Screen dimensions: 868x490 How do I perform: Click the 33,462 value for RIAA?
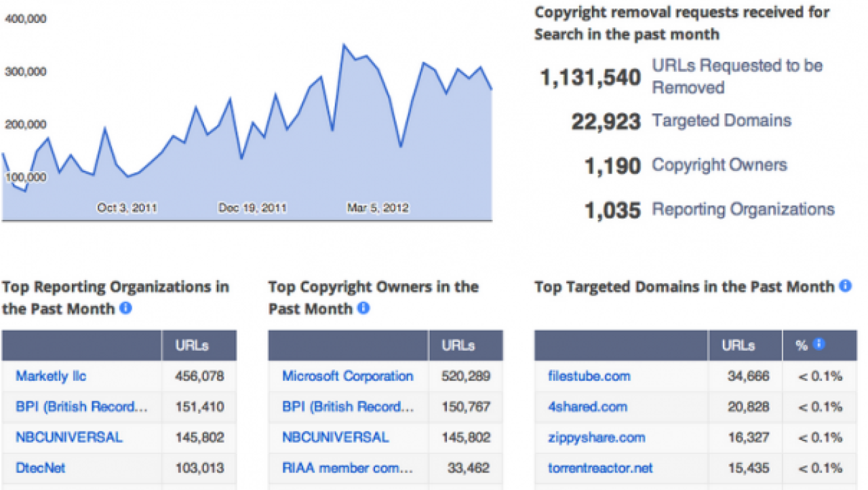click(x=470, y=468)
